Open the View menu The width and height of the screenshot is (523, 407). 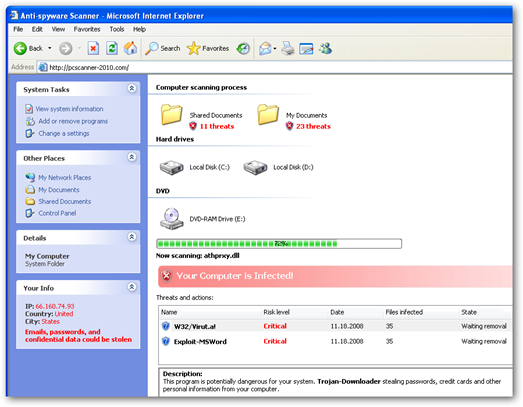(x=58, y=29)
